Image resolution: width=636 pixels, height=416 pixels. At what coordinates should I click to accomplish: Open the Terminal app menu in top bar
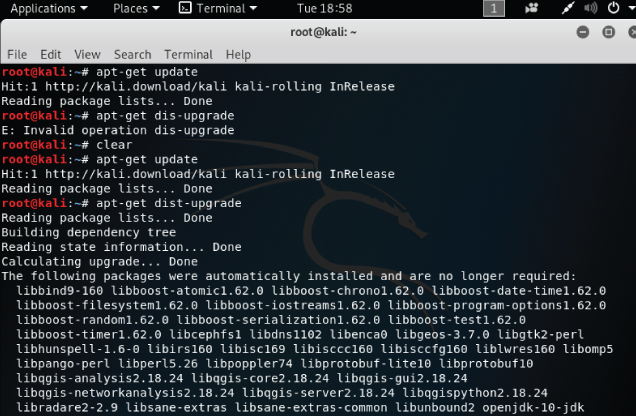(x=218, y=9)
